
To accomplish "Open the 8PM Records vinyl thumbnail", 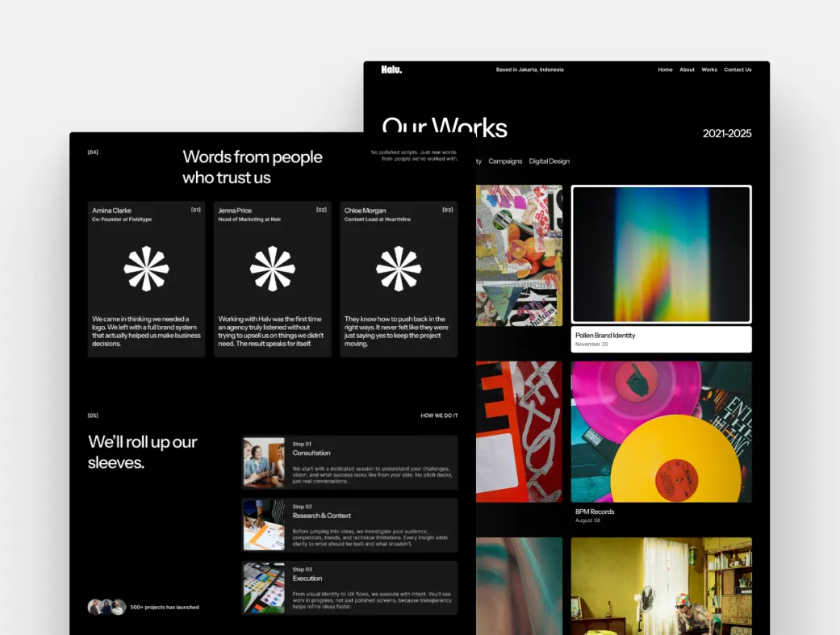I will coord(661,432).
